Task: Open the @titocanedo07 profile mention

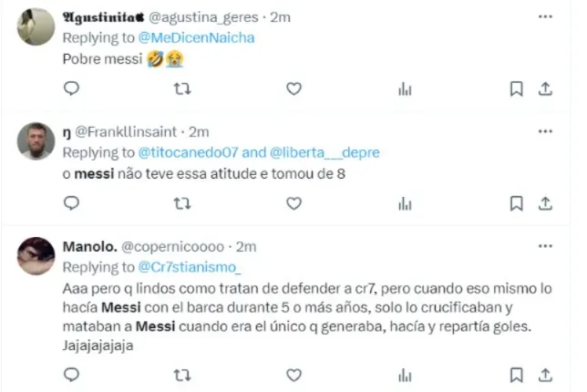Action: tap(186, 152)
